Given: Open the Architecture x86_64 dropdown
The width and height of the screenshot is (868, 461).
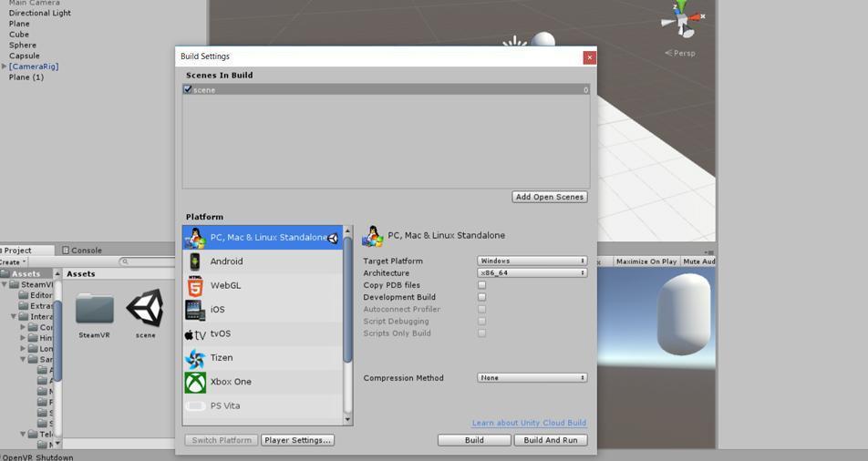Looking at the screenshot, I should pos(532,272).
